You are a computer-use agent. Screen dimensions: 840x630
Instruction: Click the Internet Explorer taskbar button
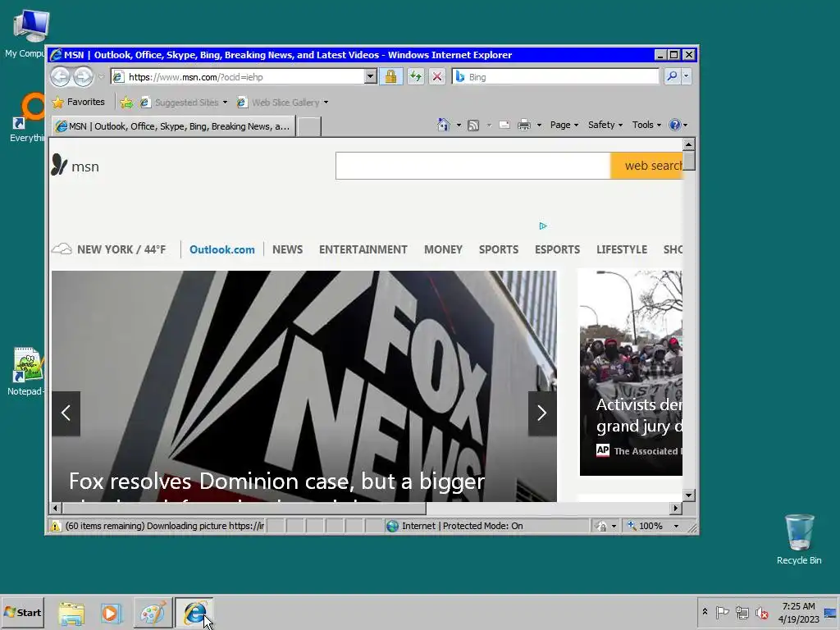point(194,613)
